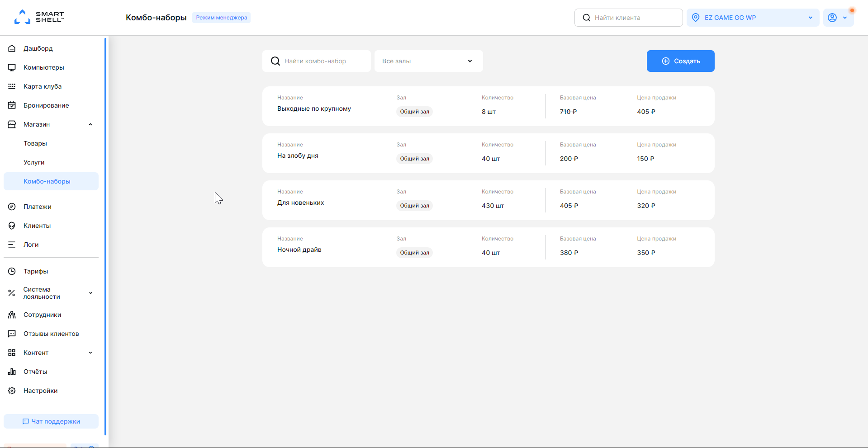Click the Комбо-наборы page title
This screenshot has width=868, height=448.
tap(156, 18)
